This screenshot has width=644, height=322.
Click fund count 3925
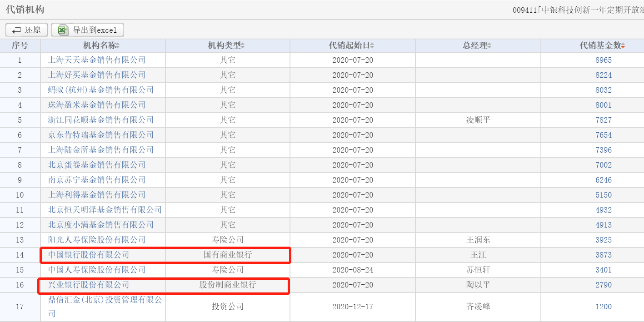(604, 240)
